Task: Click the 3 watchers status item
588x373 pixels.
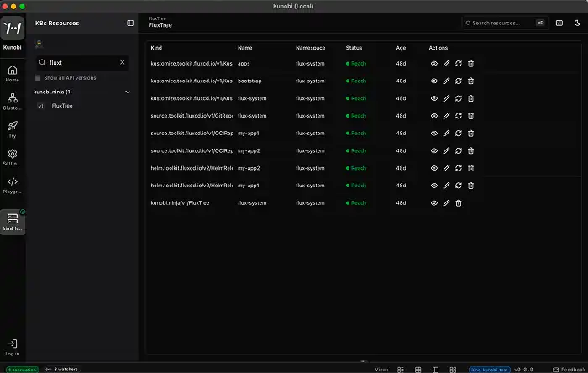Action: tap(62, 370)
